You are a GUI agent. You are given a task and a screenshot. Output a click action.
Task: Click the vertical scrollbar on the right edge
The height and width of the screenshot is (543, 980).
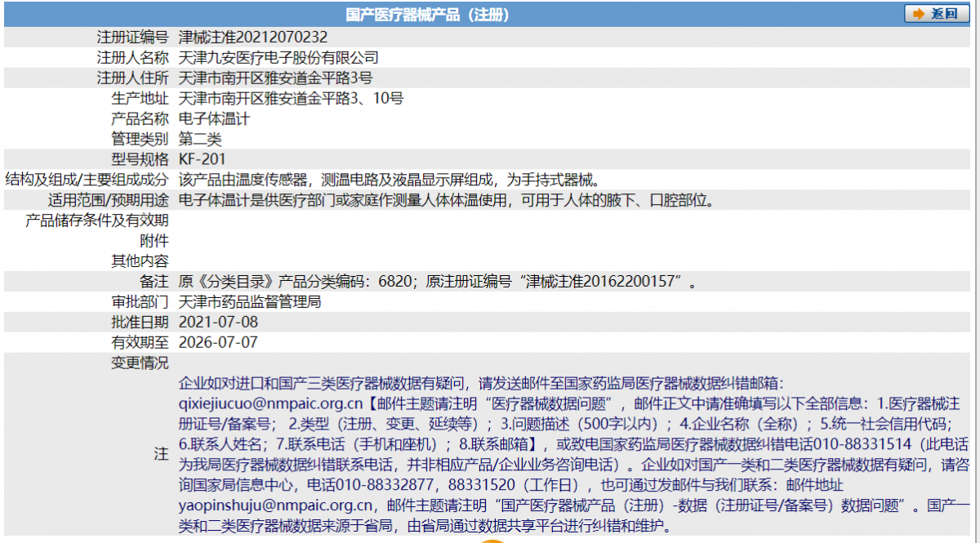(976, 269)
